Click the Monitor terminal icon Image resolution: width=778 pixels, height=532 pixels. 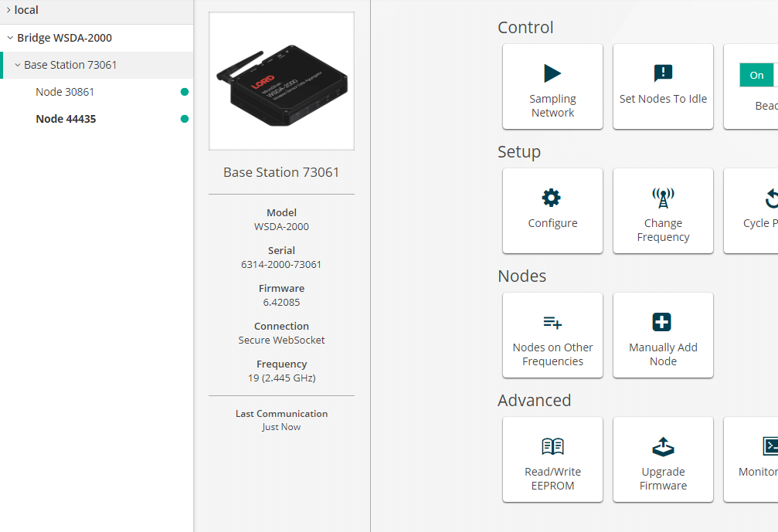[770, 446]
